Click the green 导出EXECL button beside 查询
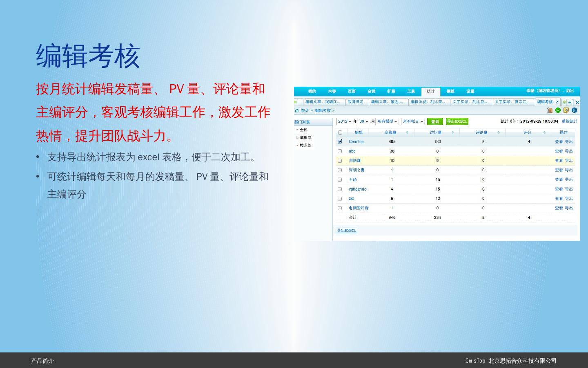This screenshot has width=588, height=368. tap(457, 121)
